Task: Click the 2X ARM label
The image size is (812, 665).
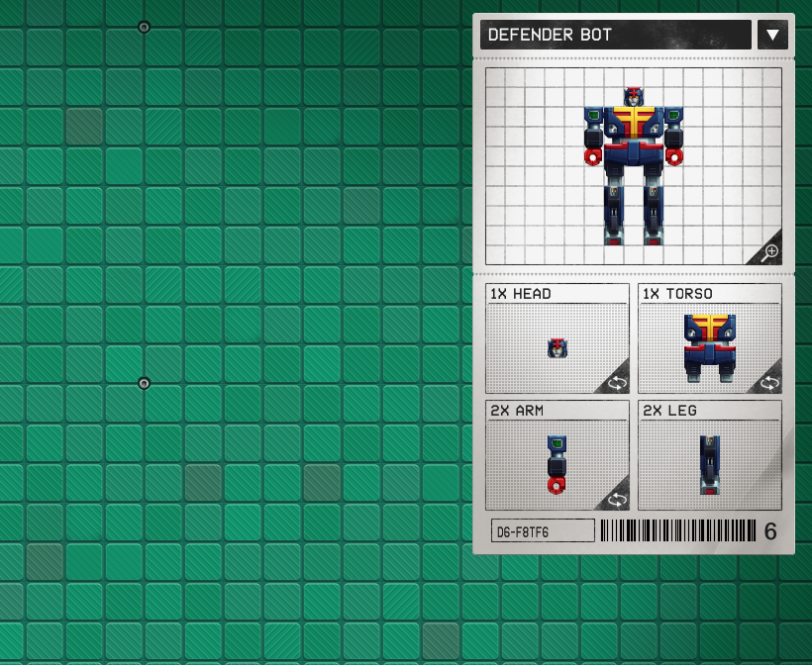Action: pos(517,411)
